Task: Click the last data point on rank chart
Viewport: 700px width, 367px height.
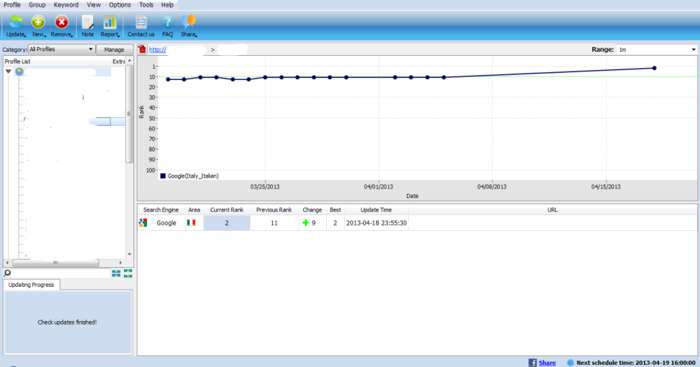Action: pos(654,68)
